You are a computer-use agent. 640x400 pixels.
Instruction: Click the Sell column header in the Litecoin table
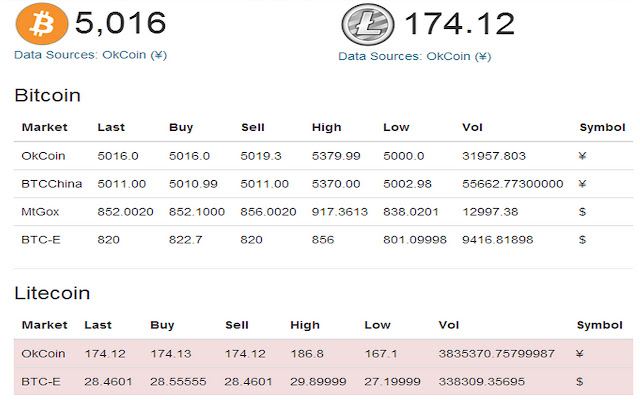coord(237,325)
